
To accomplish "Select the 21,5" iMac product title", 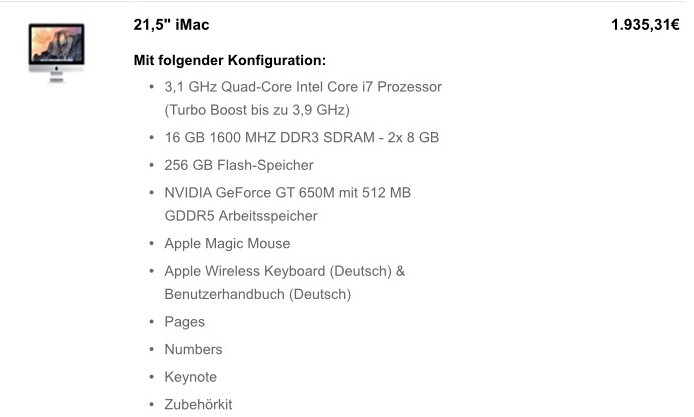I will (172, 25).
